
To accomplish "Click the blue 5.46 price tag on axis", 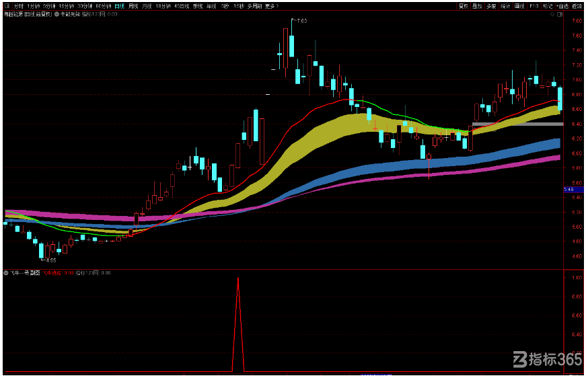I will click(573, 190).
